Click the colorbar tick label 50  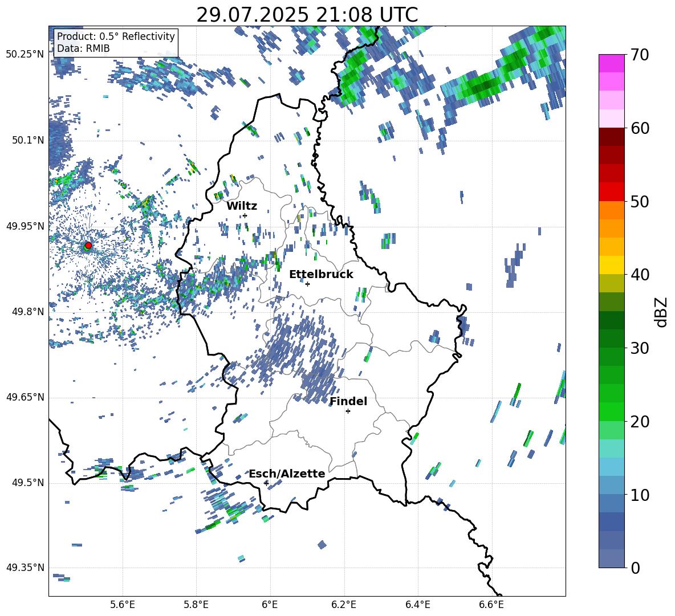tap(640, 201)
